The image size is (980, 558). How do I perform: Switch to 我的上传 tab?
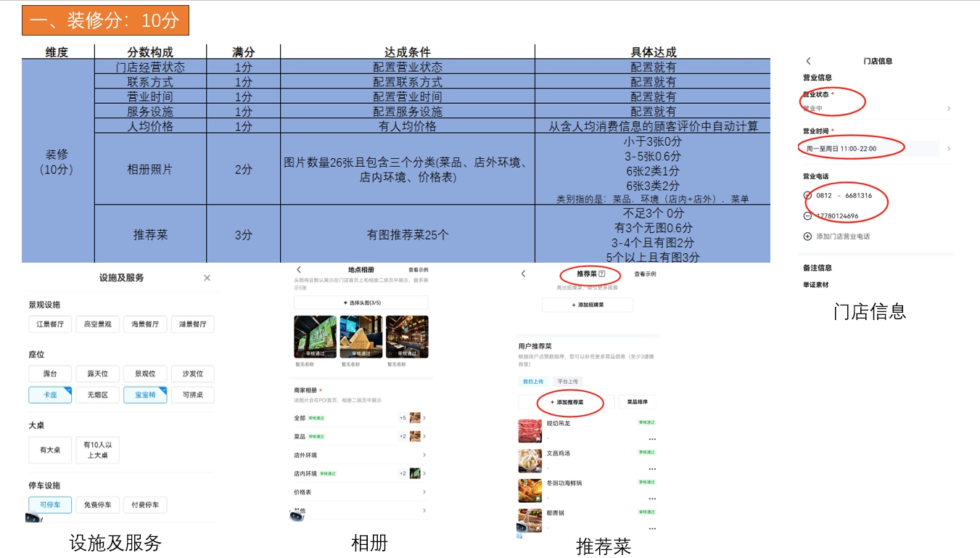[533, 382]
